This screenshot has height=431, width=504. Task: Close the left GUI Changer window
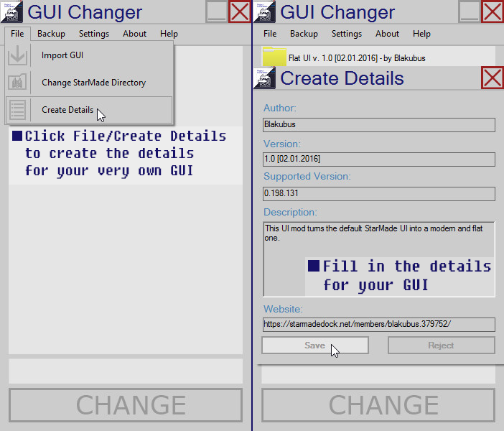(240, 11)
